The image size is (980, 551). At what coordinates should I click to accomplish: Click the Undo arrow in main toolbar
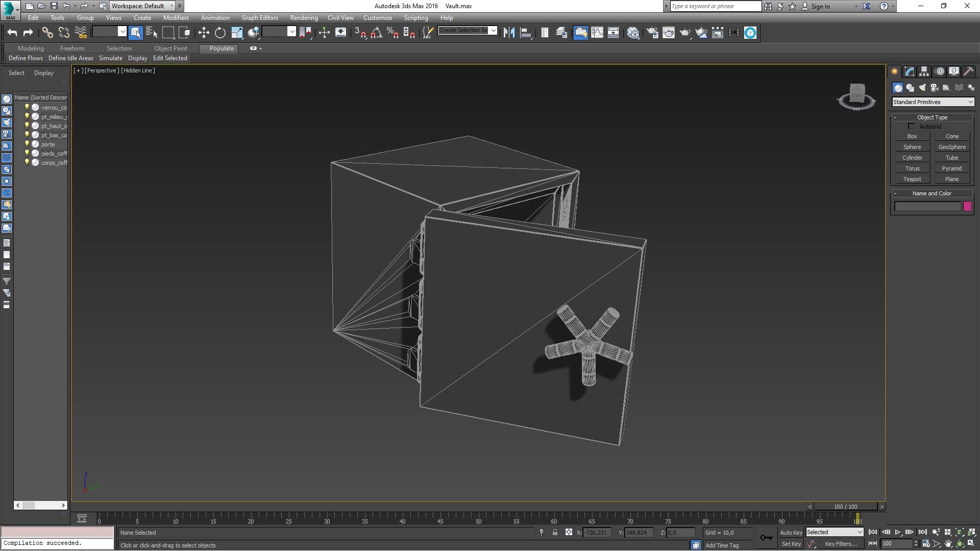(12, 33)
